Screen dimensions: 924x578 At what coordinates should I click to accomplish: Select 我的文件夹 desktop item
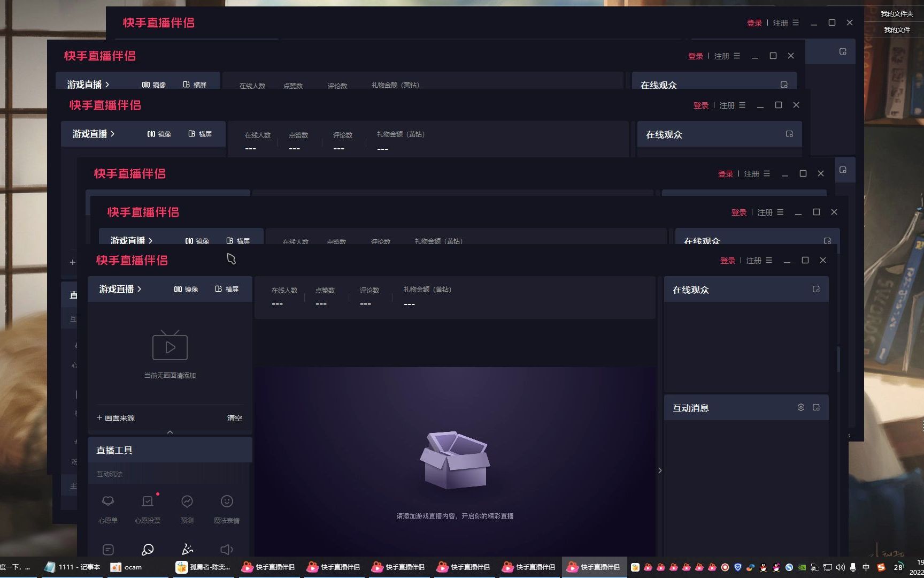point(897,13)
